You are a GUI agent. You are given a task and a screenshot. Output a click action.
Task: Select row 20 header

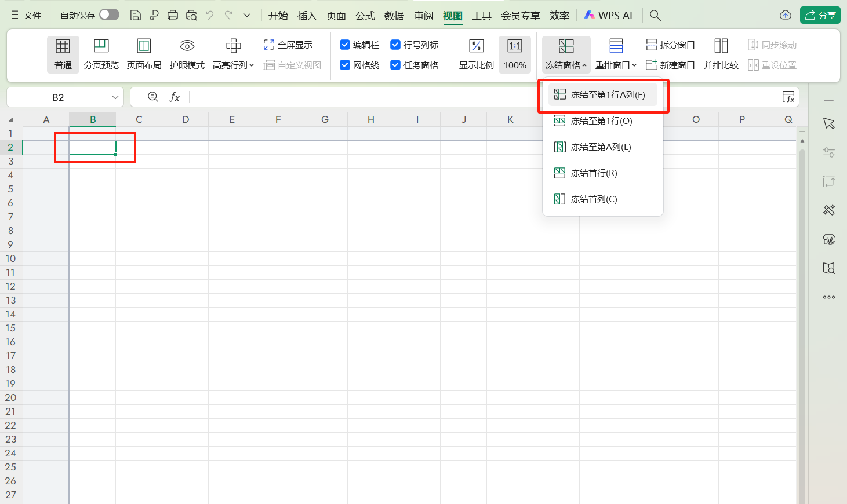coord(10,397)
